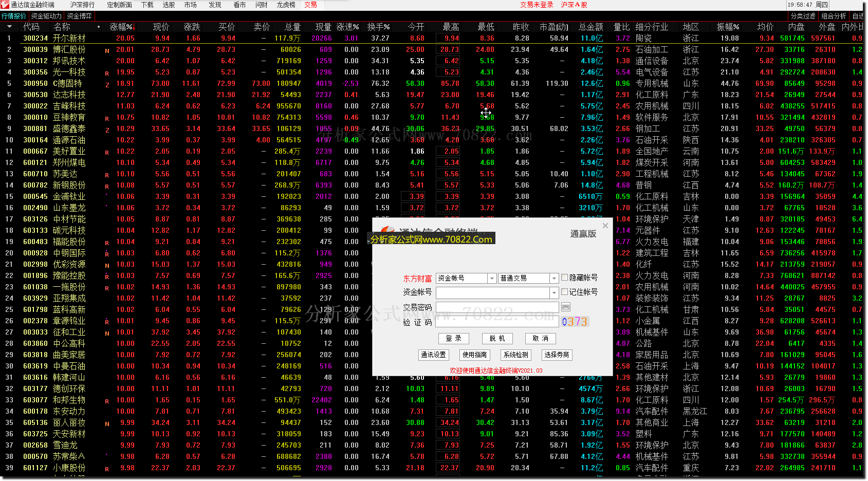Sort by the 总量 column header
868x481 pixels.
[292, 27]
